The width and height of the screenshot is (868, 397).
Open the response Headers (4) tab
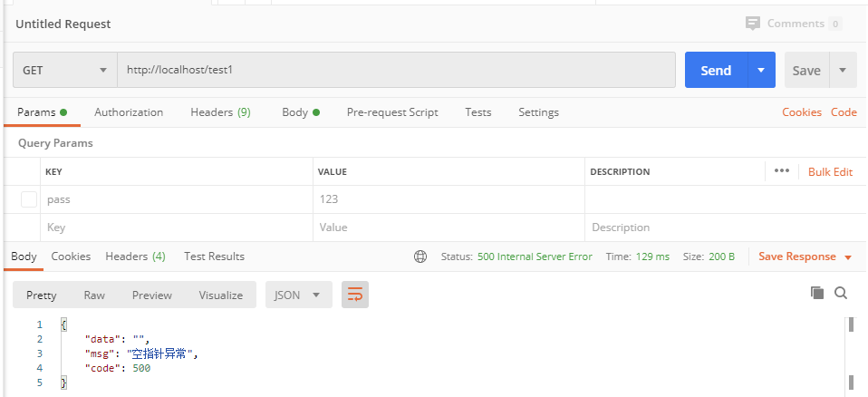[x=135, y=257]
